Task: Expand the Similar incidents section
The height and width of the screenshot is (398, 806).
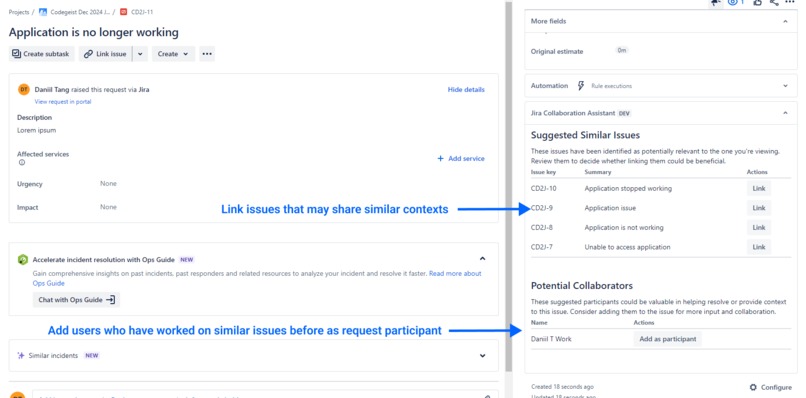Action: [x=482, y=355]
